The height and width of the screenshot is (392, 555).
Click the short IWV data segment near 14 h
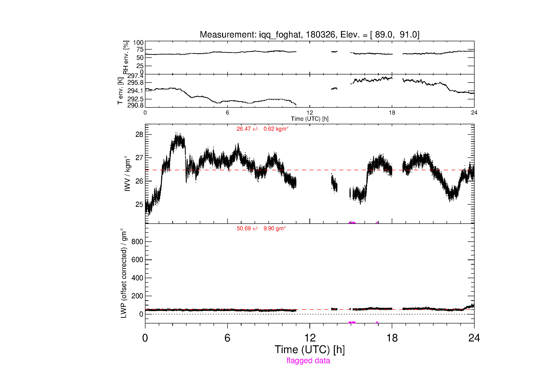pos(334,183)
